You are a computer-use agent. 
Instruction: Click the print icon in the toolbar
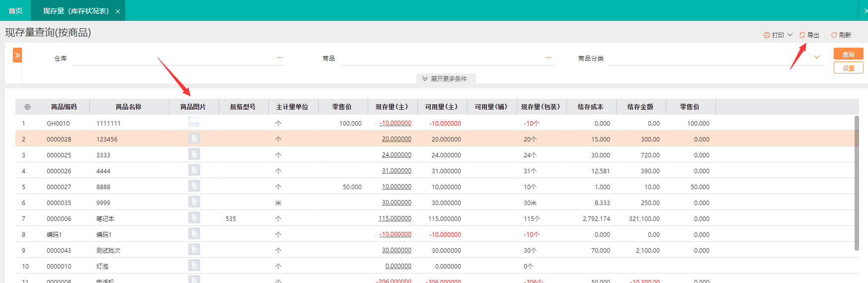pyautogui.click(x=767, y=35)
